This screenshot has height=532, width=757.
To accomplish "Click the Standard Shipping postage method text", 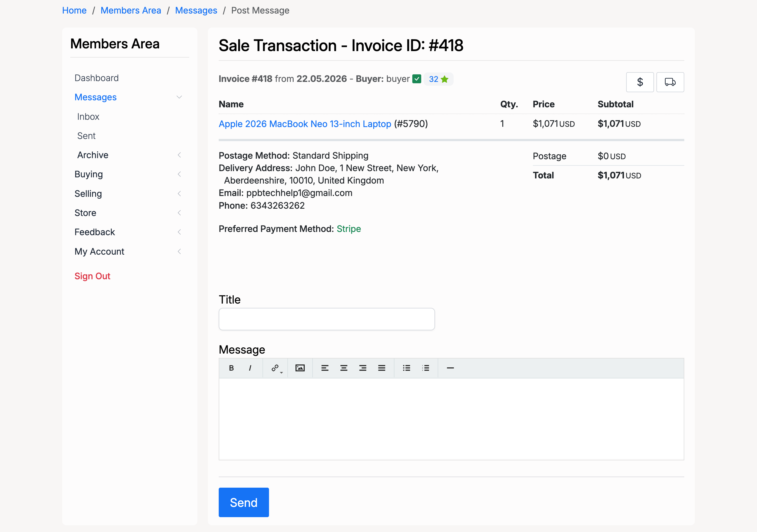I will tap(330, 156).
